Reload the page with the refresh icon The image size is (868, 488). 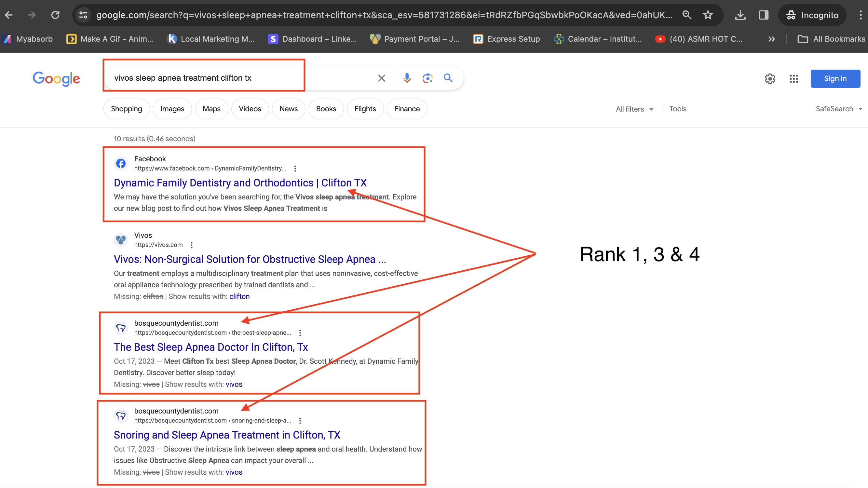(x=55, y=15)
